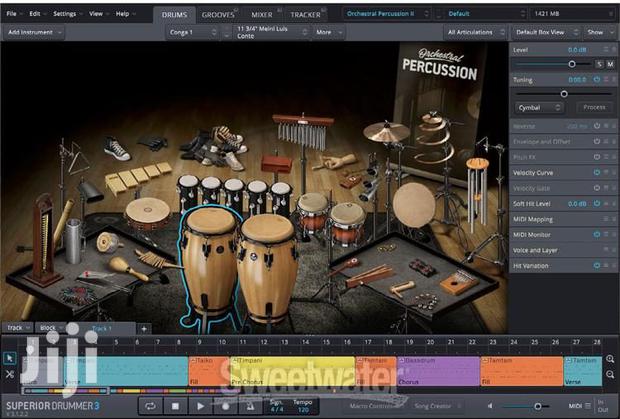Image resolution: width=620 pixels, height=419 pixels.
Task: Select the red jam block
Action: (x=276, y=162)
